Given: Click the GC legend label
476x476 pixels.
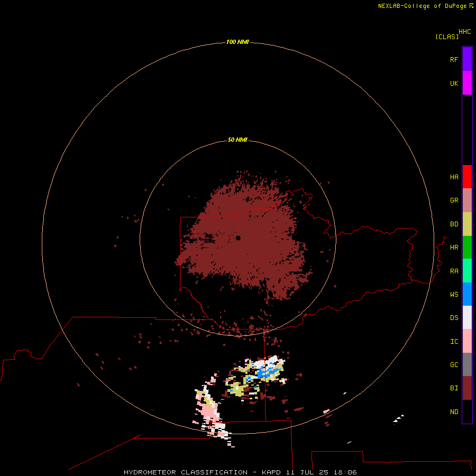Looking at the screenshot, I should pos(454,364).
